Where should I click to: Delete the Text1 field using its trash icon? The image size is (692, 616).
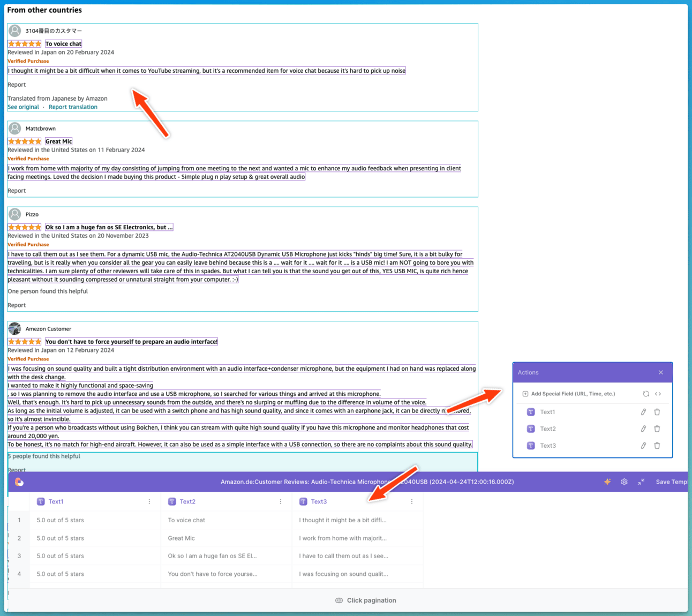click(x=657, y=412)
